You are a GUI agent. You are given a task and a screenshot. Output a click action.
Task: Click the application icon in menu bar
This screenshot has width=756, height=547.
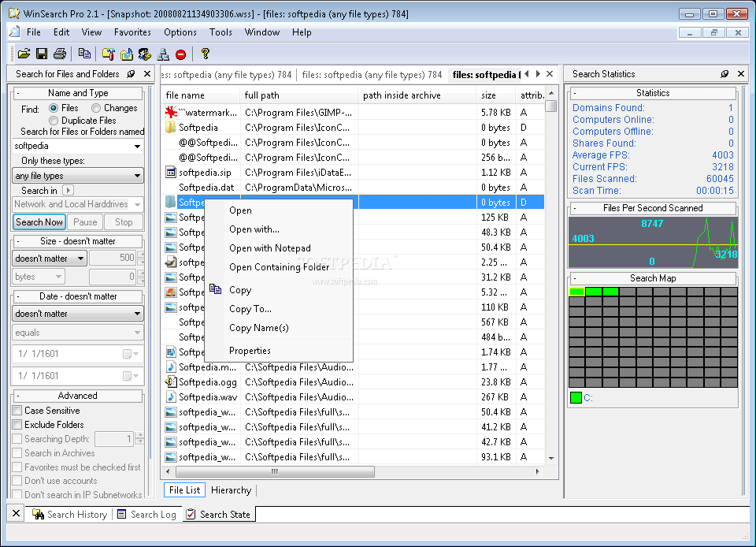(15, 32)
